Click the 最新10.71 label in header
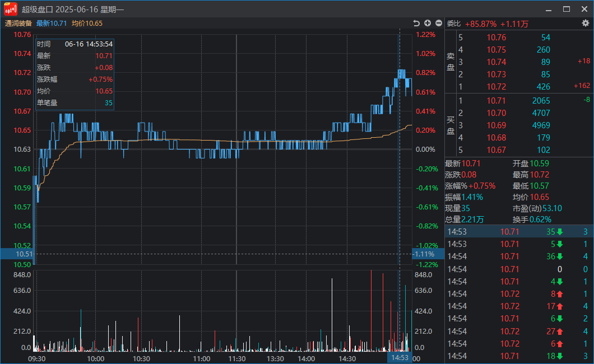 (52, 24)
